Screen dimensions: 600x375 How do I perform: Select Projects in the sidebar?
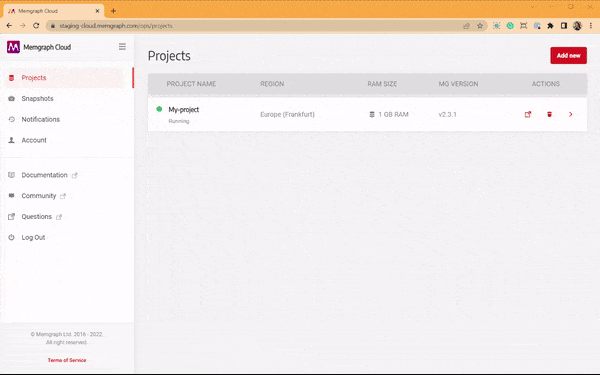pos(34,78)
